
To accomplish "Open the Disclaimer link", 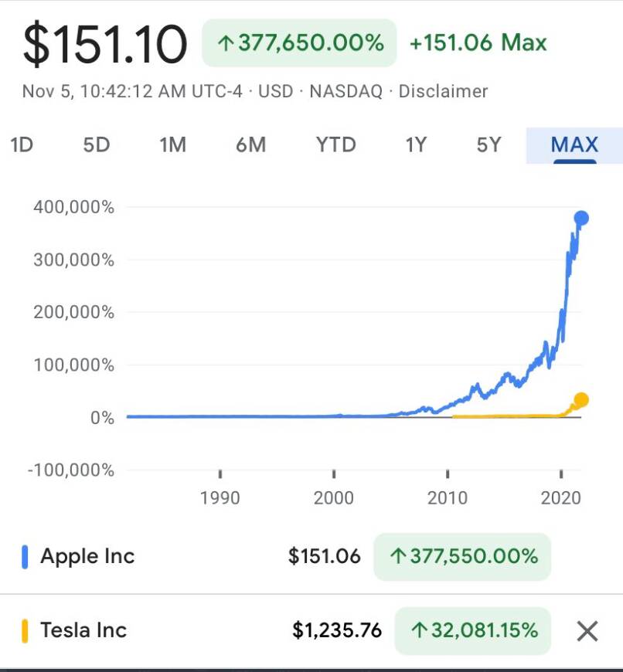I will point(443,91).
